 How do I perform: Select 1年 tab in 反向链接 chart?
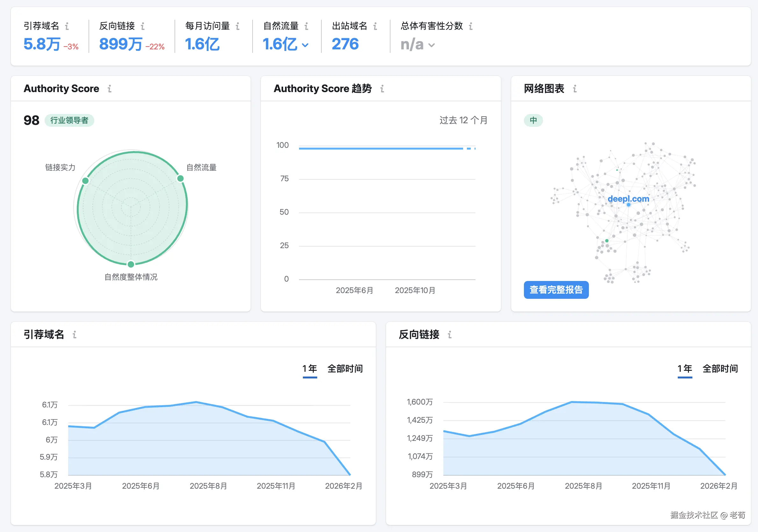click(x=685, y=369)
